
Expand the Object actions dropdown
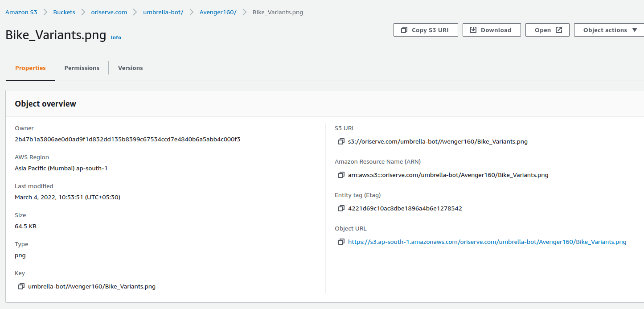click(610, 30)
